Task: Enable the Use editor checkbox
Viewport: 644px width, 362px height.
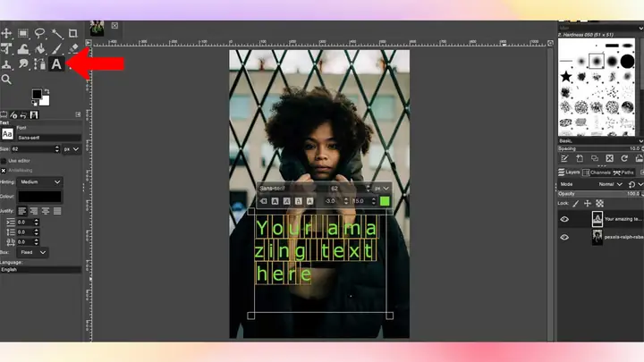Action: (x=4, y=161)
